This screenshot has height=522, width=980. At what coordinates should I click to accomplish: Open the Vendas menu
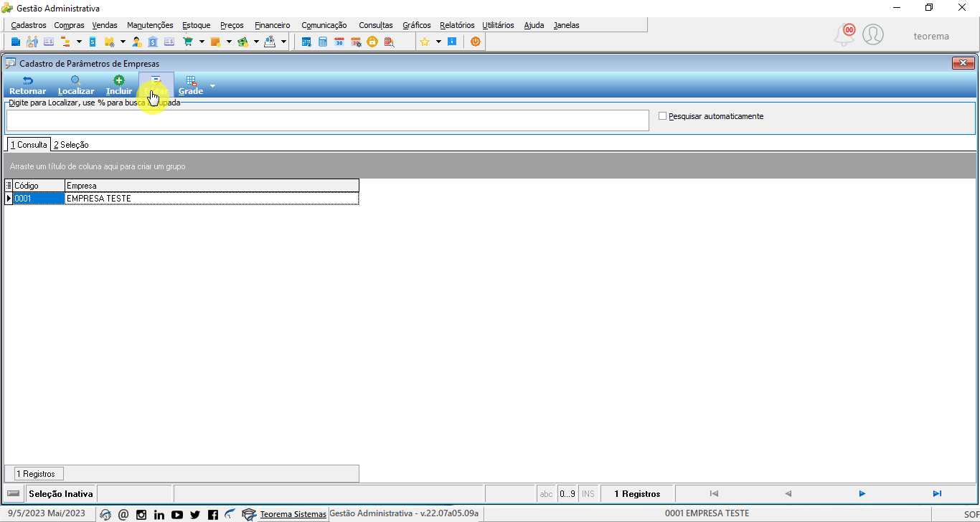105,25
